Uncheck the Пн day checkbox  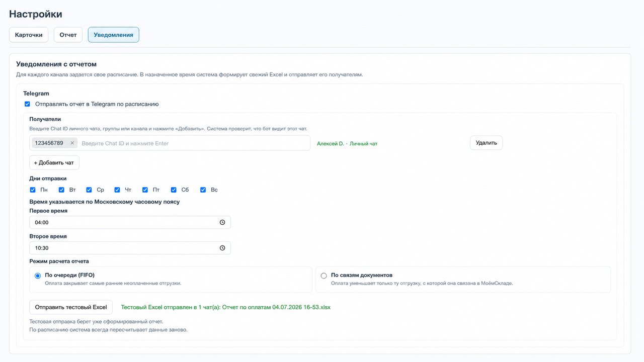[x=33, y=190]
